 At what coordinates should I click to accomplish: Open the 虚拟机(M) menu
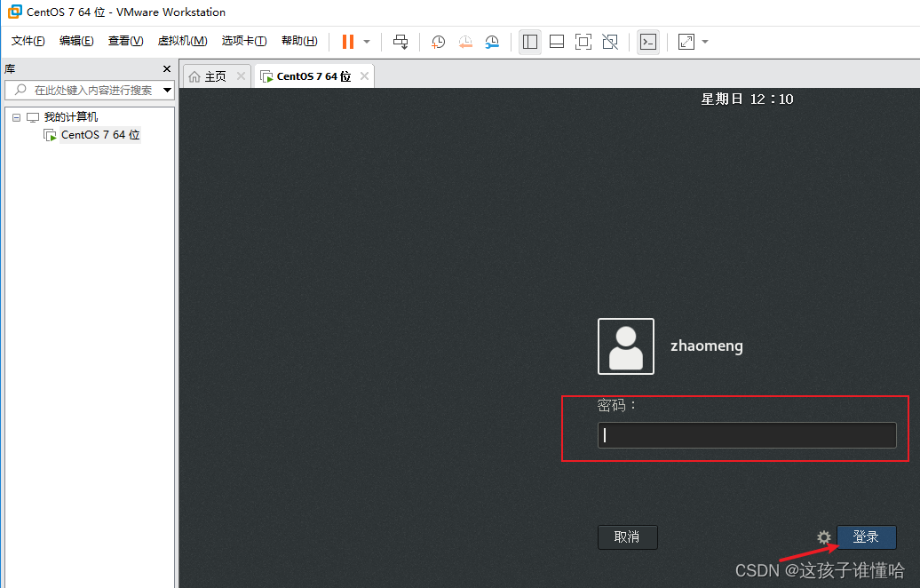click(182, 41)
